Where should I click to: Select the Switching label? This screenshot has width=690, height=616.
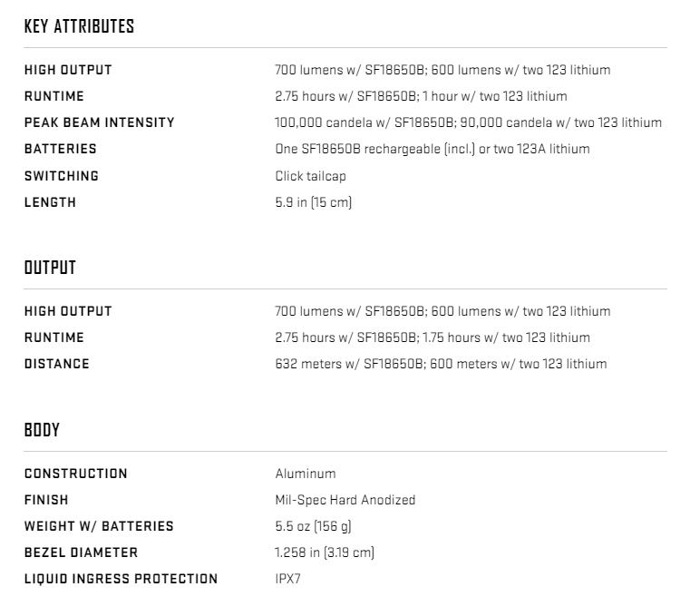pos(62,176)
